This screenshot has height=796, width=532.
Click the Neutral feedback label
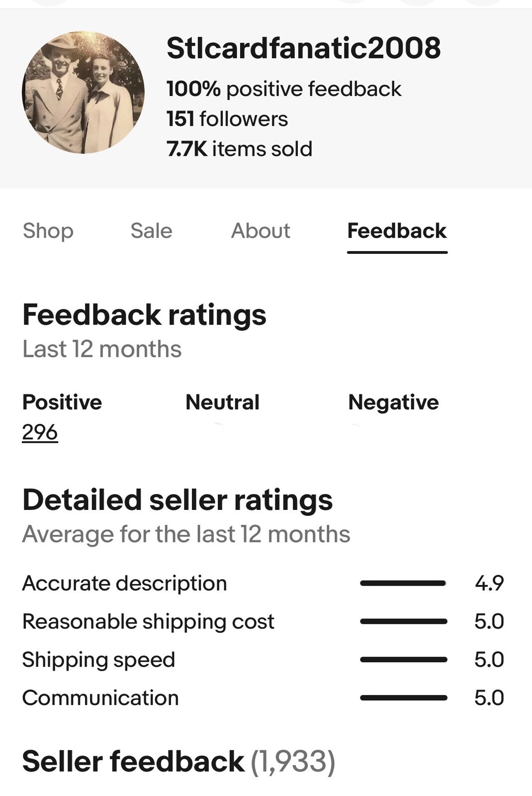pos(222,402)
